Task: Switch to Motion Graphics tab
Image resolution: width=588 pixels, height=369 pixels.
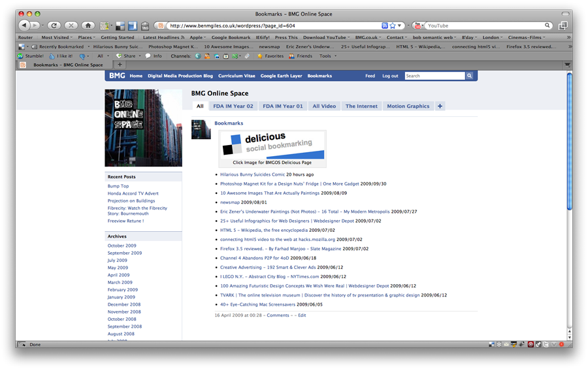Action: point(408,106)
